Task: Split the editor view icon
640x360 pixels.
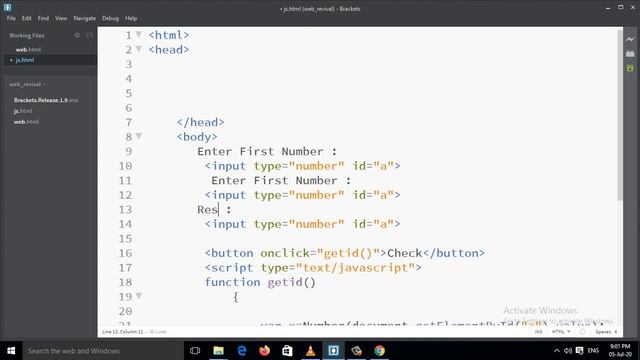Action: click(x=89, y=36)
